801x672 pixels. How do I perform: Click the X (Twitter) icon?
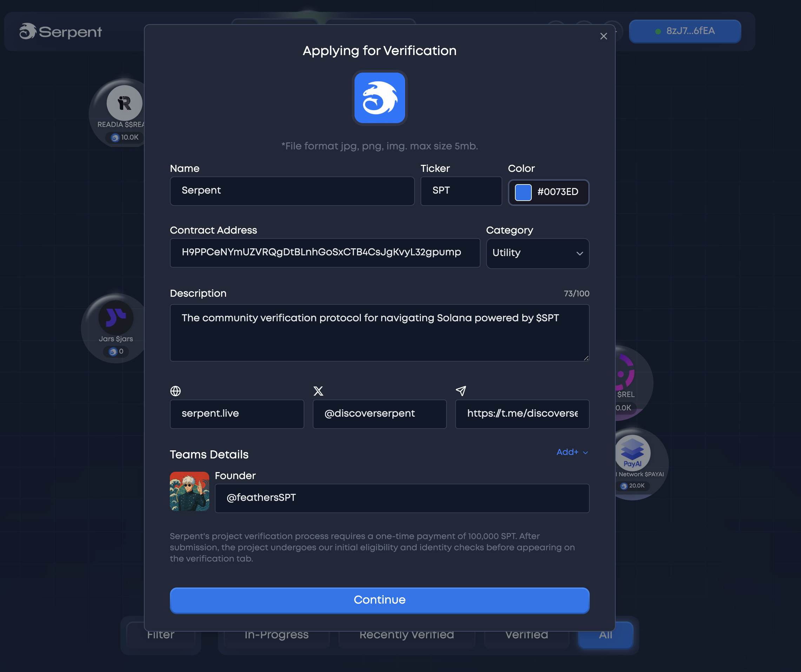point(318,391)
